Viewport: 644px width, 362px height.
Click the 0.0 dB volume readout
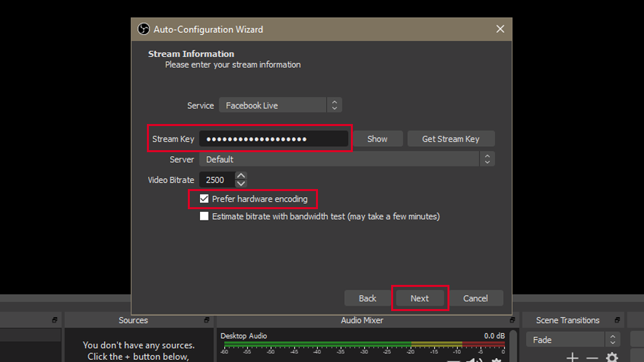point(494,336)
